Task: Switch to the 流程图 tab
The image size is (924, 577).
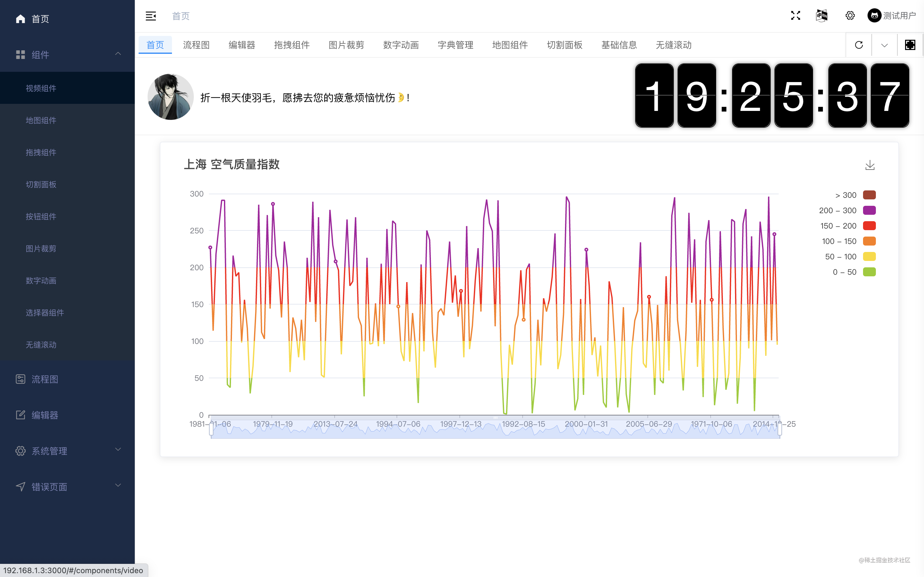Action: (x=196, y=45)
